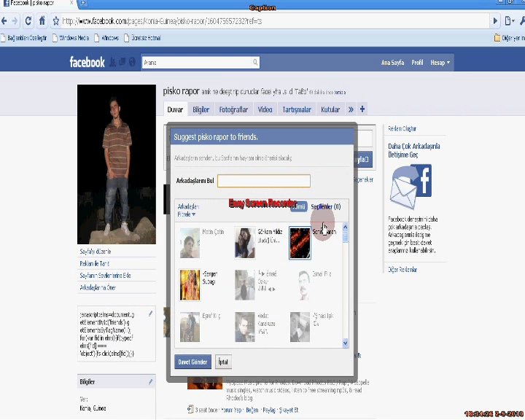Select friend İsmail Filiz thumbnail
Image resolution: width=525 pixels, height=420 pixels.
[303, 285]
